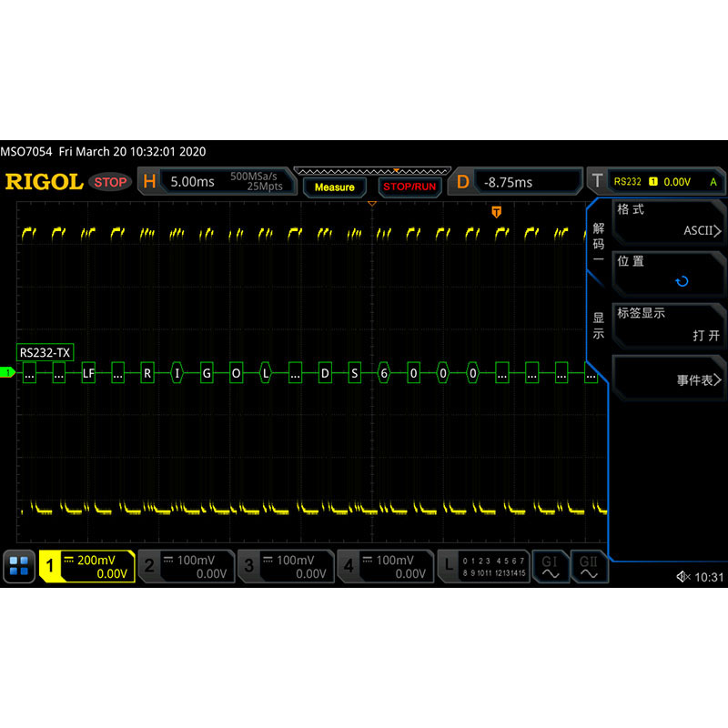Click decoded packet I
The image size is (728, 728).
pyautogui.click(x=177, y=373)
